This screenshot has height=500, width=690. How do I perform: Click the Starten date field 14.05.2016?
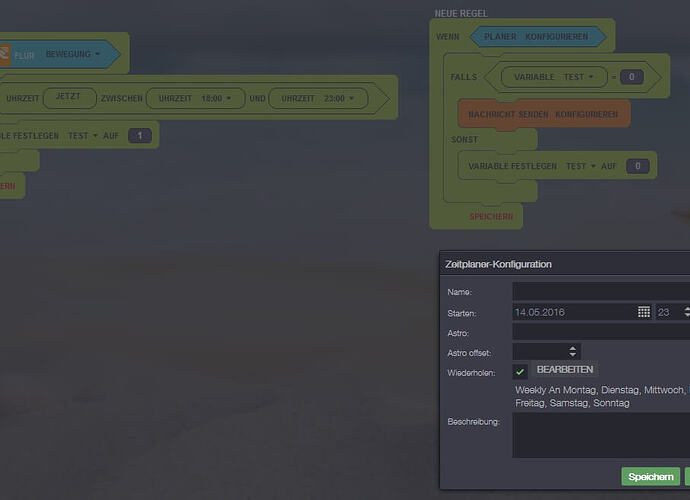[x=575, y=312]
